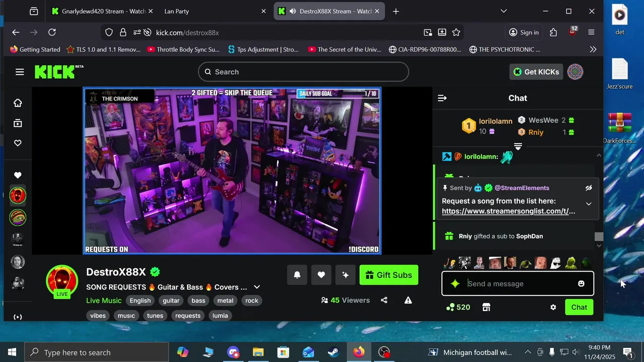Open Steam from the taskbar
This screenshot has width=644, height=362.
click(334, 352)
